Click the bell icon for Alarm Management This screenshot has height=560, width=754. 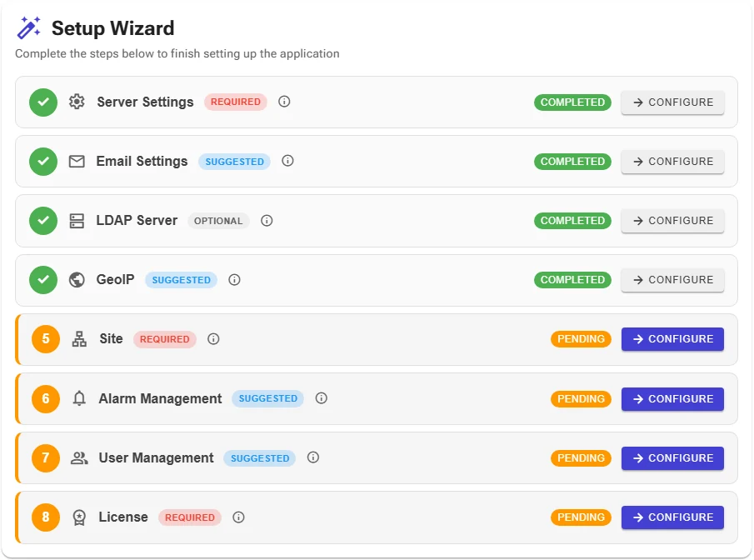point(79,398)
